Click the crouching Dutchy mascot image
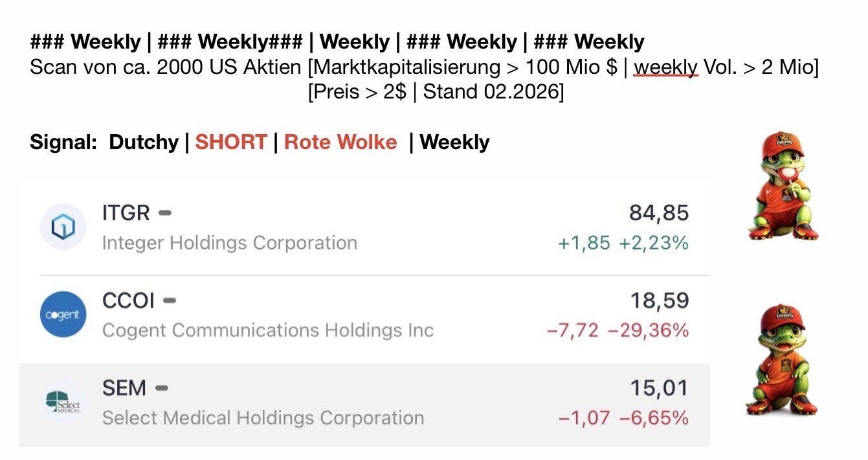The width and height of the screenshot is (868, 460). point(781,360)
